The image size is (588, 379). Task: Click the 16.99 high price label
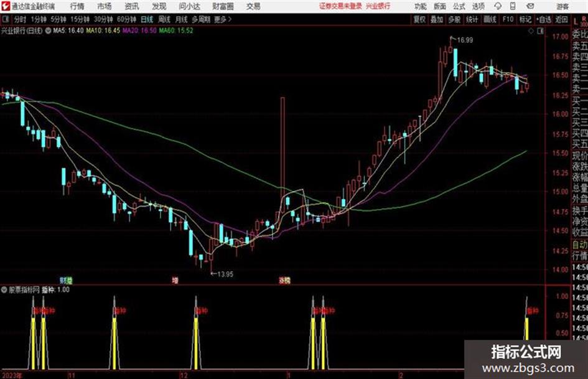coord(465,40)
